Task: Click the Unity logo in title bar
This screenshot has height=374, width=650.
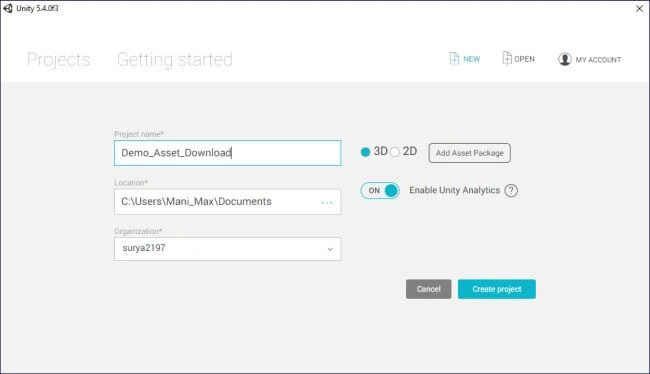Action: (8, 8)
